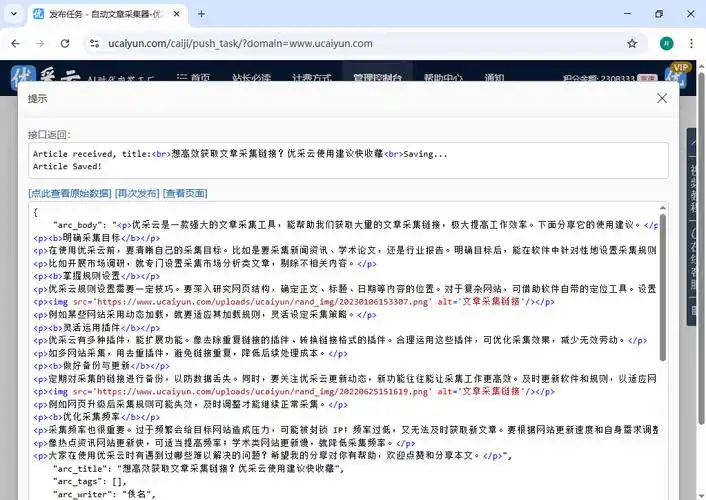
Task: Click the 积分余额 balance text in header
Action: (x=599, y=78)
